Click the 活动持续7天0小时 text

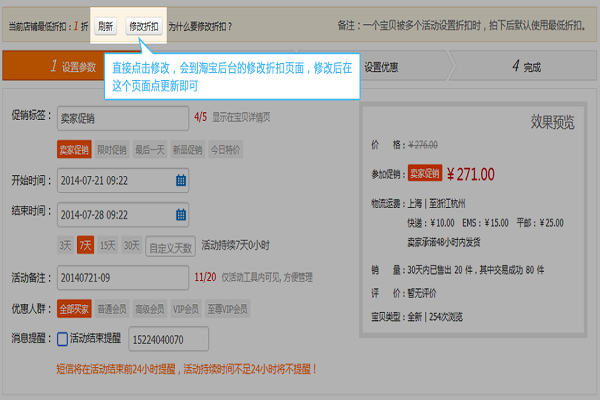coord(235,245)
